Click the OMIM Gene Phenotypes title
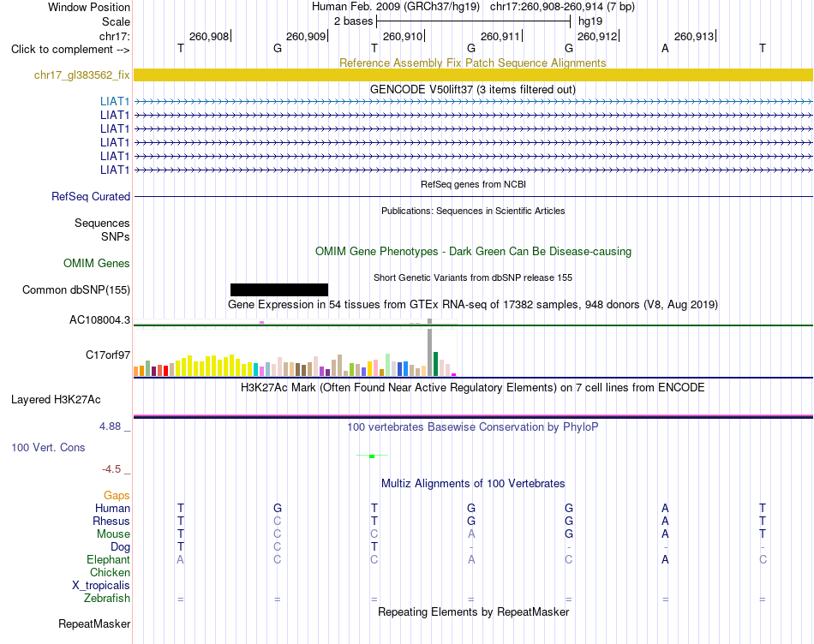This screenshot has width=814, height=644. point(473,251)
